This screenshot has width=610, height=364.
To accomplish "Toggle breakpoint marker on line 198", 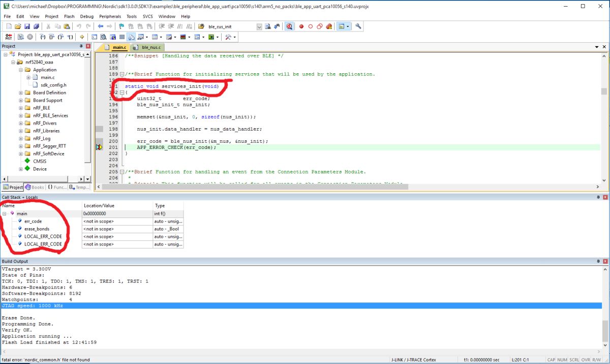I will [99, 129].
